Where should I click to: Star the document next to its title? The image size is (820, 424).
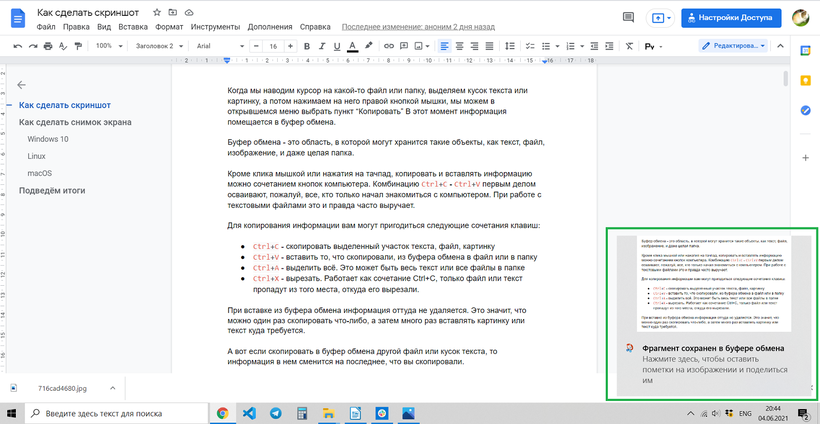point(158,11)
